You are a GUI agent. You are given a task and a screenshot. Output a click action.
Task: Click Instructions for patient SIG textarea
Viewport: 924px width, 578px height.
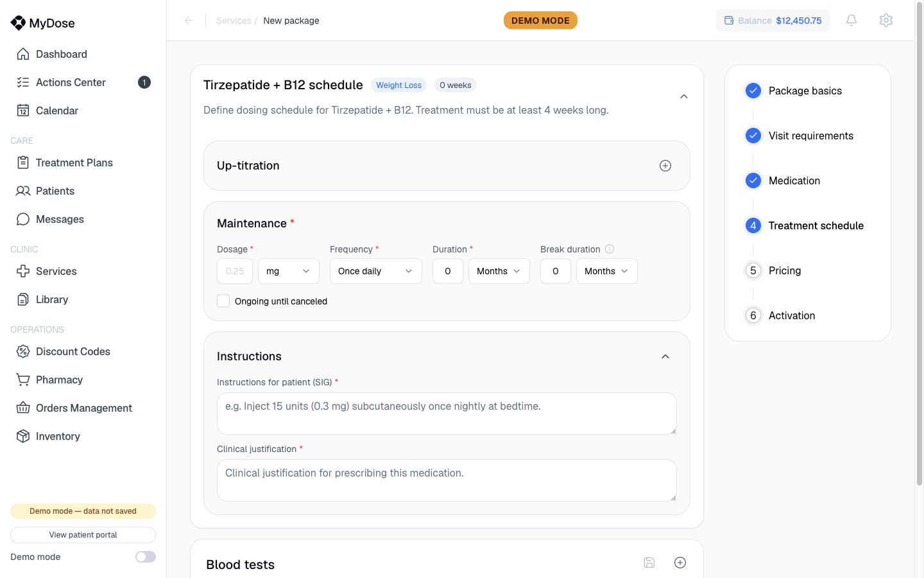coord(447,414)
